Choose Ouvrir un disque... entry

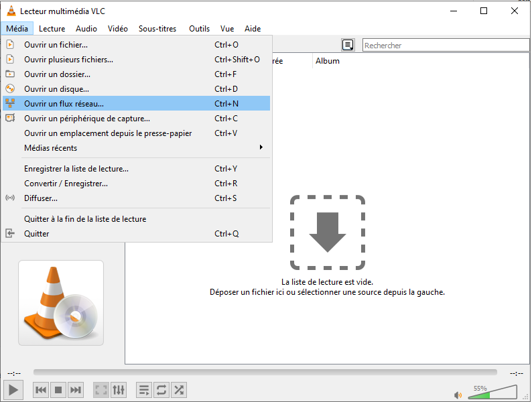(x=137, y=89)
